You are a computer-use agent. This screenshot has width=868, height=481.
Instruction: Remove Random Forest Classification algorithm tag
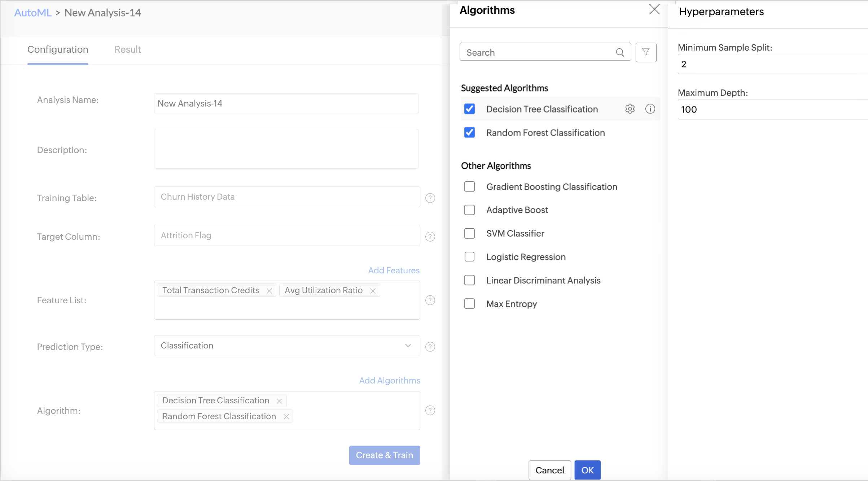click(x=286, y=417)
